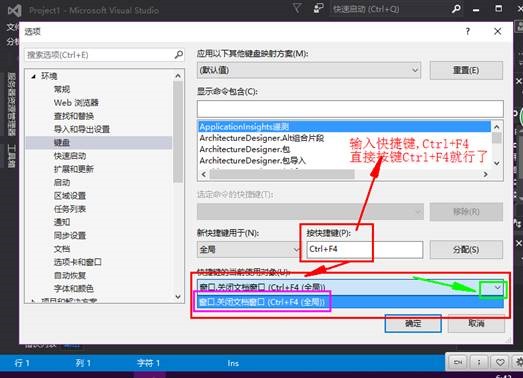The height and width of the screenshot is (378, 523).
Task: Select ArchitectureDesigner.Alt组合片段 command
Action: tap(262, 138)
